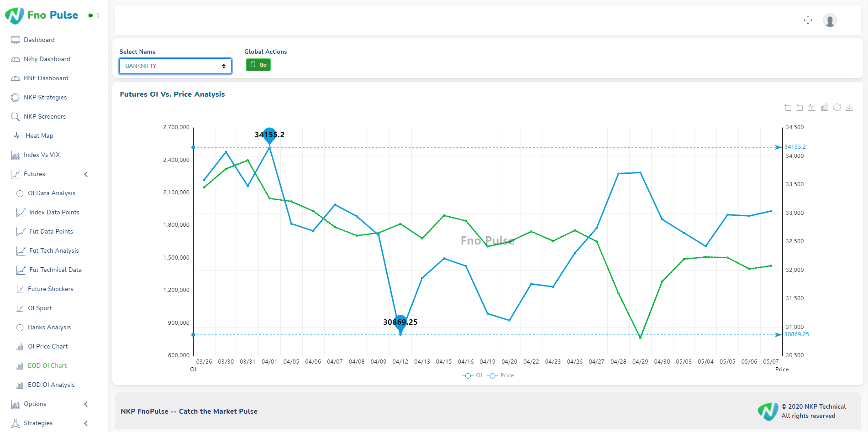Open EOD OI Analysis page

[51, 385]
